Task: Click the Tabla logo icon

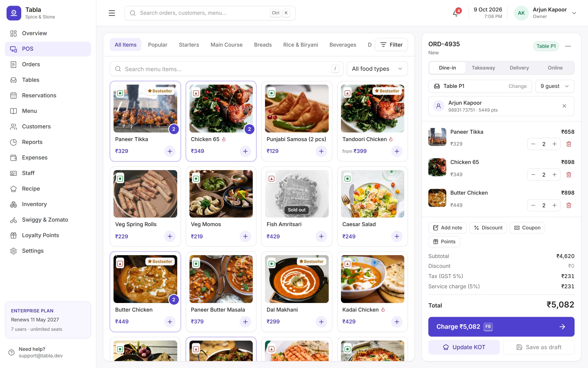Action: pyautogui.click(x=14, y=13)
